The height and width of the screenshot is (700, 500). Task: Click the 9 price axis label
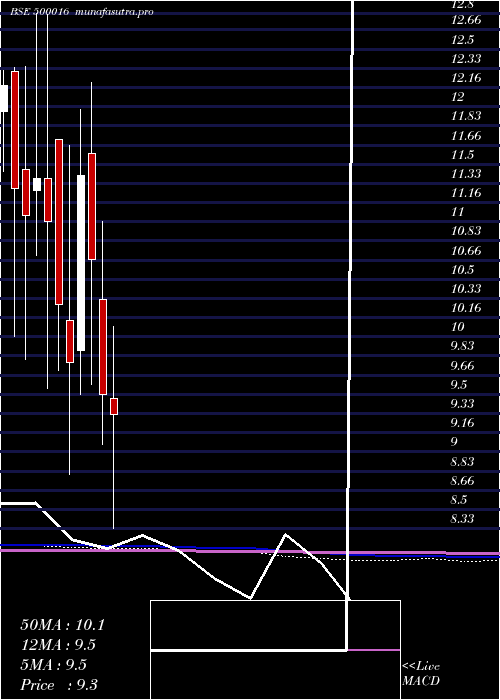(x=454, y=442)
